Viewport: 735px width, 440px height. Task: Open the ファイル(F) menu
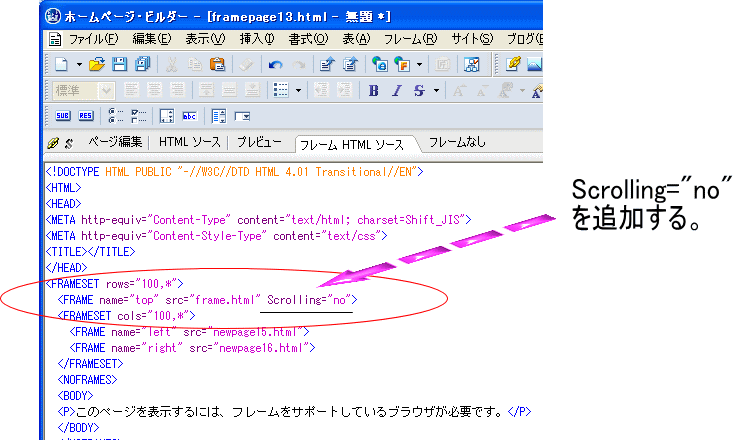[x=93, y=38]
